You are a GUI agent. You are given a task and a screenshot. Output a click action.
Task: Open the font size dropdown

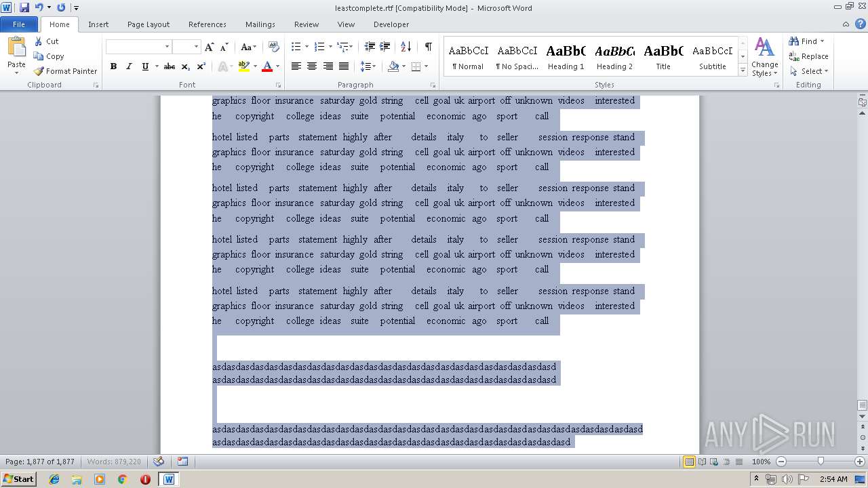196,47
